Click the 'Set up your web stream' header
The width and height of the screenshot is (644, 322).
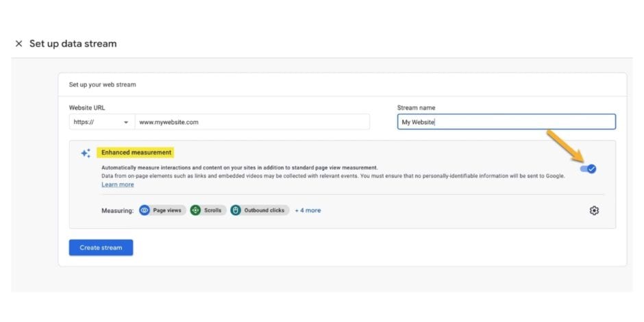(x=102, y=85)
